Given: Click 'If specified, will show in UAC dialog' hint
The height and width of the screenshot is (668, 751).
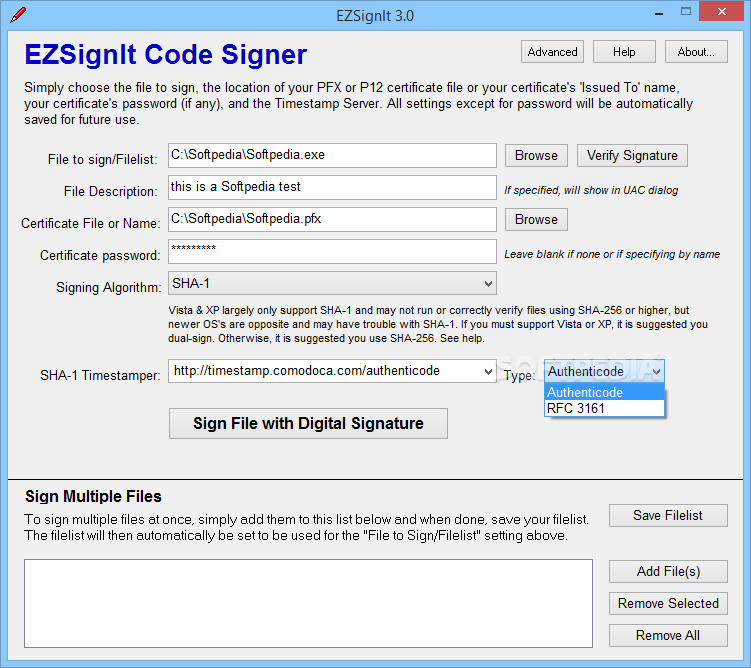Looking at the screenshot, I should (591, 190).
